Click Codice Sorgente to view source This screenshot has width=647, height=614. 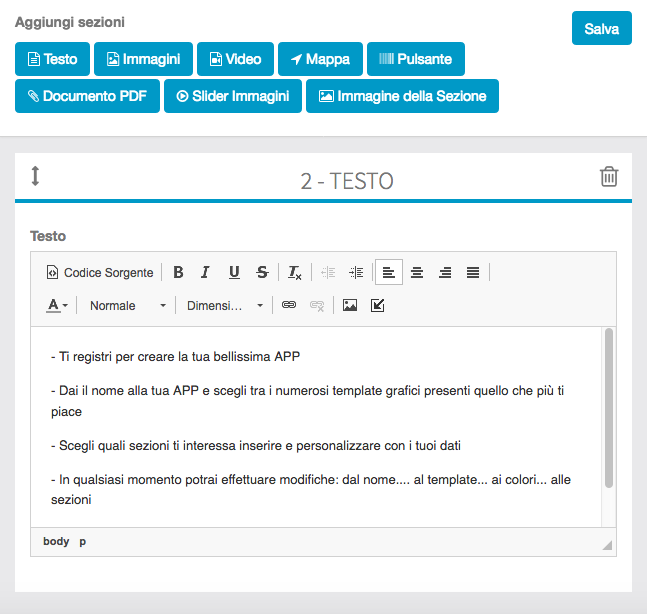(100, 272)
